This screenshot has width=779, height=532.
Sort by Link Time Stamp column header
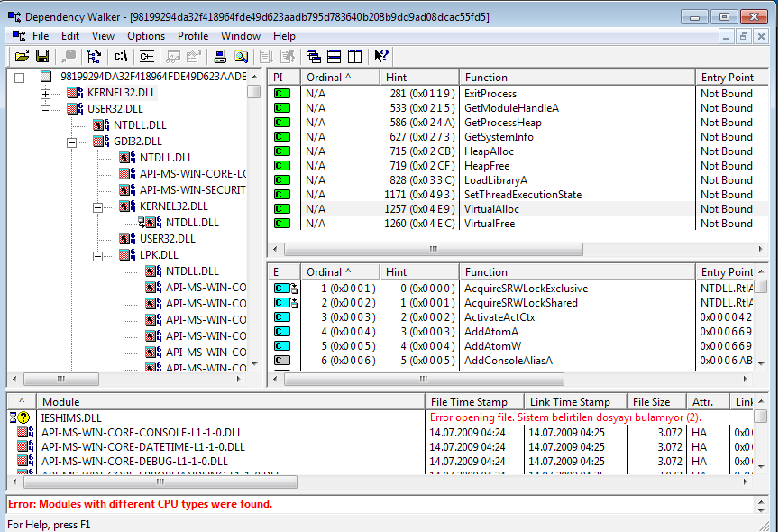pos(575,401)
